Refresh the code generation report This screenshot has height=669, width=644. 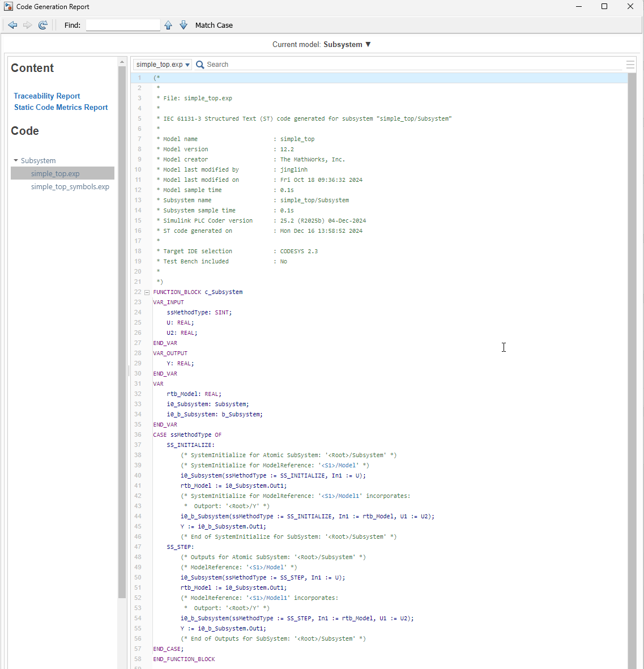point(43,25)
